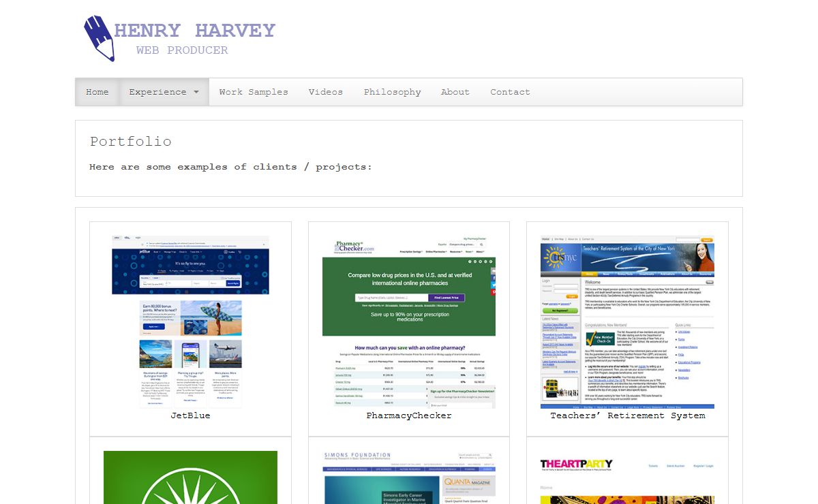The image size is (818, 504).
Task: Click the Web Producer subtitle
Action: (182, 50)
